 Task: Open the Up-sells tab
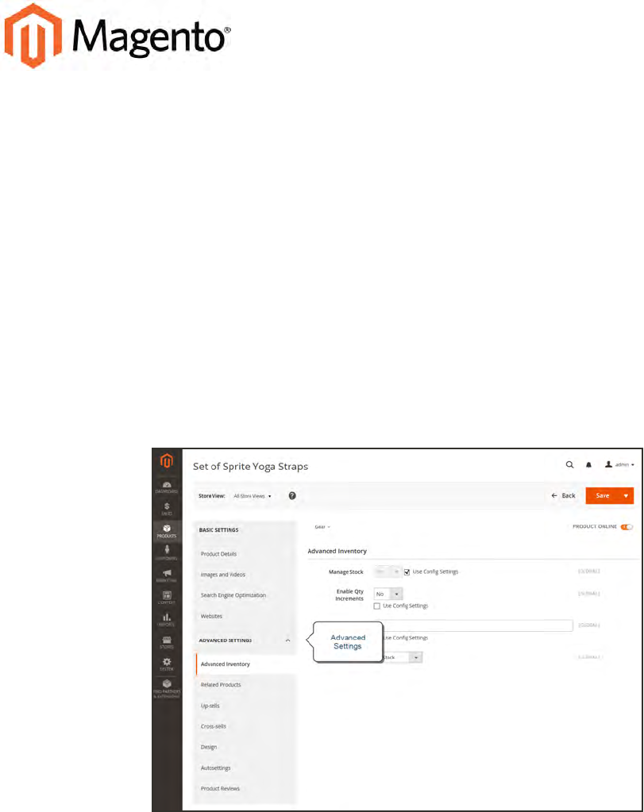pyautogui.click(x=210, y=706)
